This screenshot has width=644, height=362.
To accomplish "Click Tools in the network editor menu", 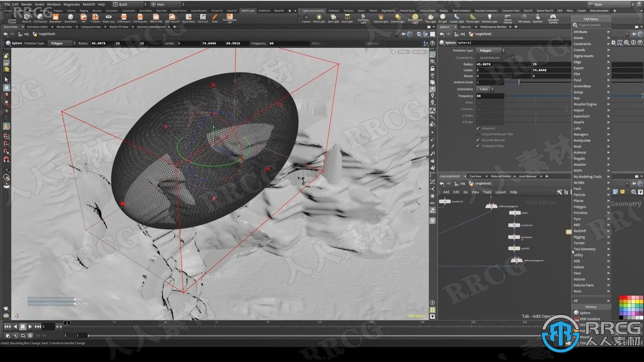I will (x=487, y=192).
